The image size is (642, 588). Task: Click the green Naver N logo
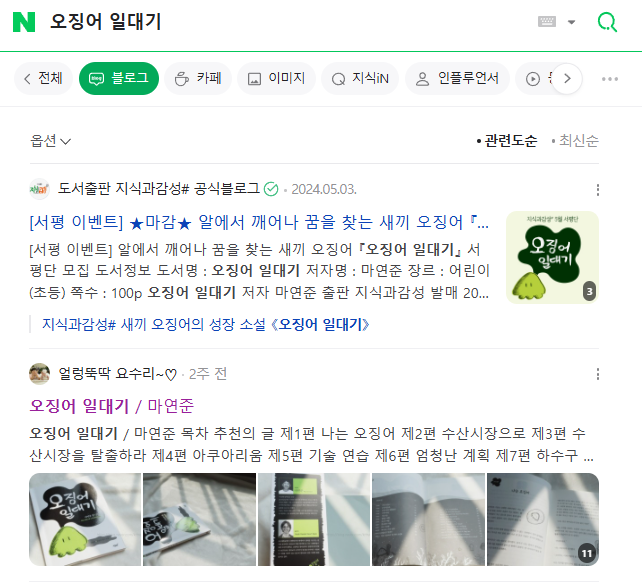click(24, 22)
